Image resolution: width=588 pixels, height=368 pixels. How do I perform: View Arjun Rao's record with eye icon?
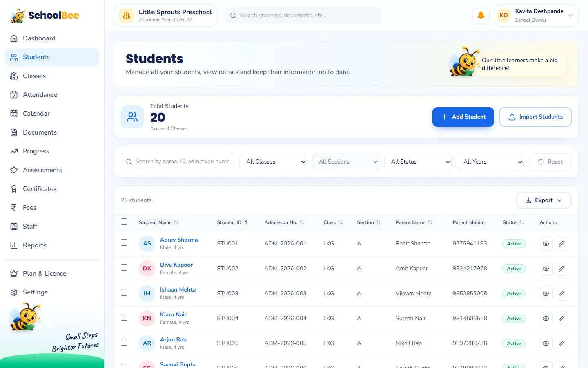pyautogui.click(x=546, y=343)
